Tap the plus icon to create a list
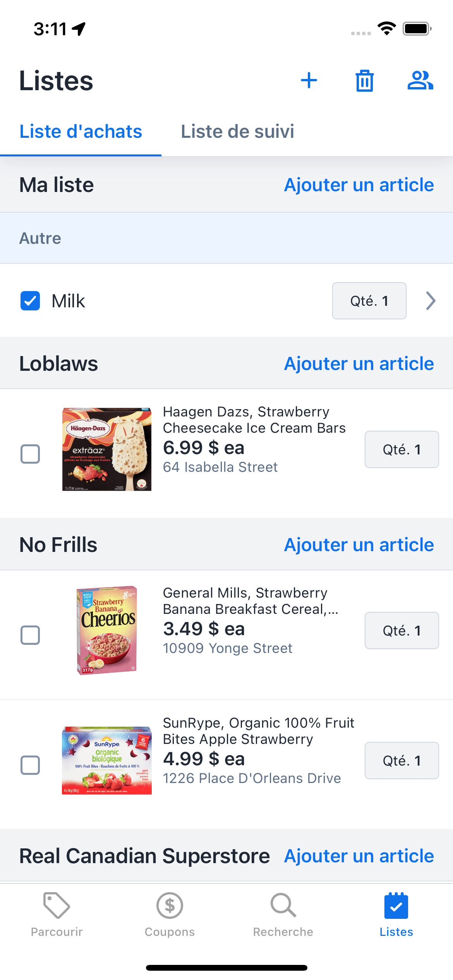The image size is (453, 980). pyautogui.click(x=309, y=81)
